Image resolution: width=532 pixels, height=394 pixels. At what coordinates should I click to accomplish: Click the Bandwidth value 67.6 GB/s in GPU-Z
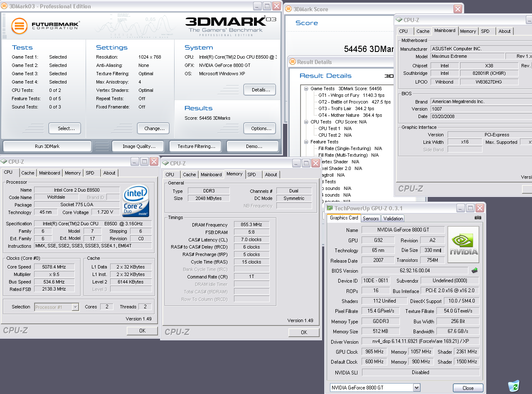[x=458, y=331]
